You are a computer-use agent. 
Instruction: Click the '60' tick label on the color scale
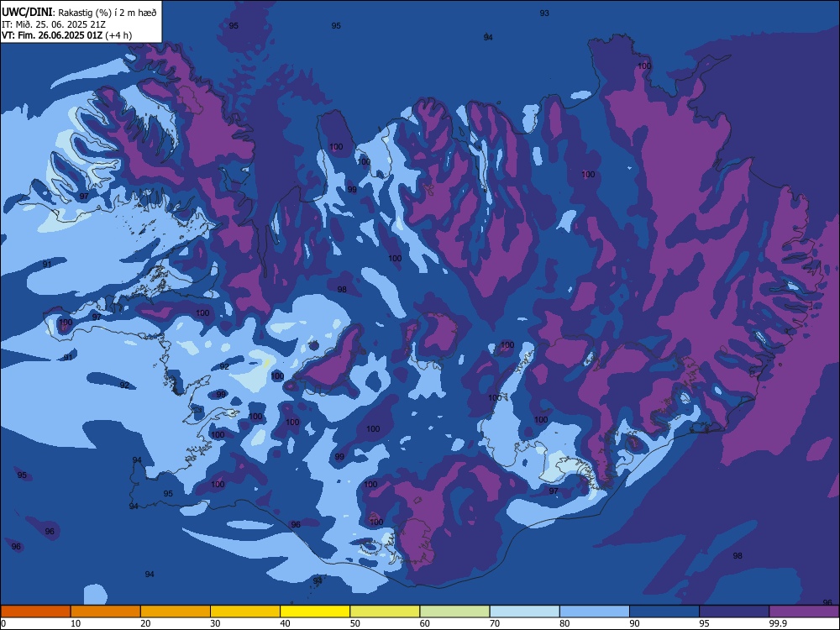tap(425, 623)
